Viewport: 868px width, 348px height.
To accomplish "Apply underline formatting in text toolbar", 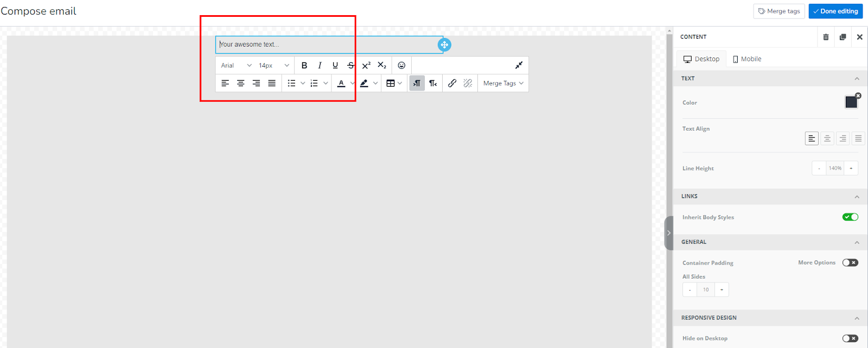I will click(x=335, y=66).
